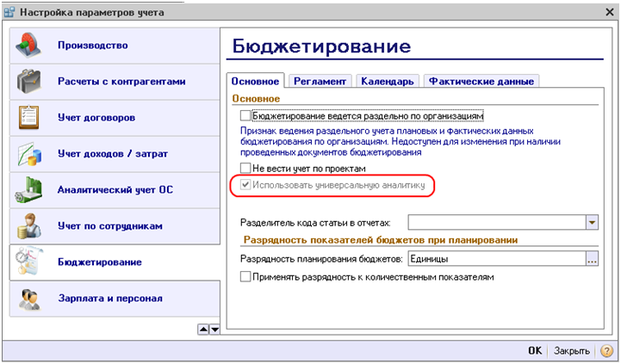Image resolution: width=621 pixels, height=364 pixels.
Task: Toggle Не вести учет по проектам checkbox
Action: coord(246,168)
